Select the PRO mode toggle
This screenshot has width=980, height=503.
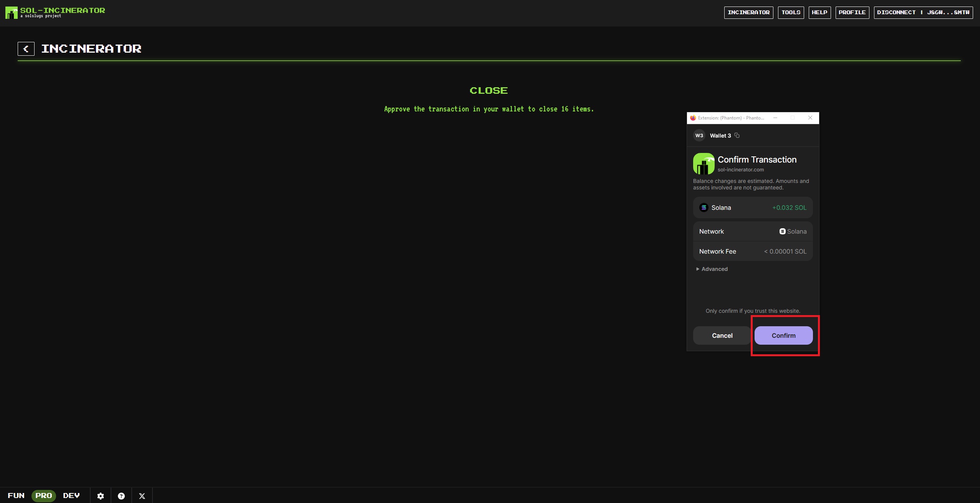click(x=44, y=496)
